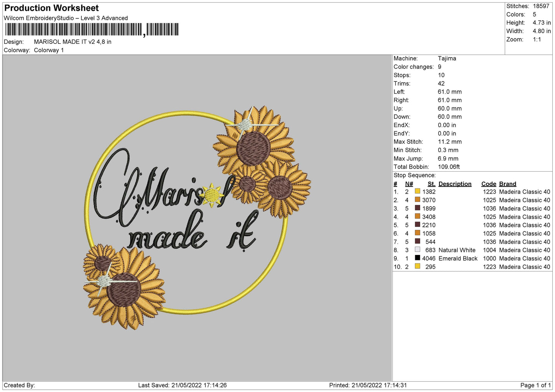Click the orange swatch beside stitch count 3070
This screenshot has height=392, width=555.
click(x=417, y=200)
